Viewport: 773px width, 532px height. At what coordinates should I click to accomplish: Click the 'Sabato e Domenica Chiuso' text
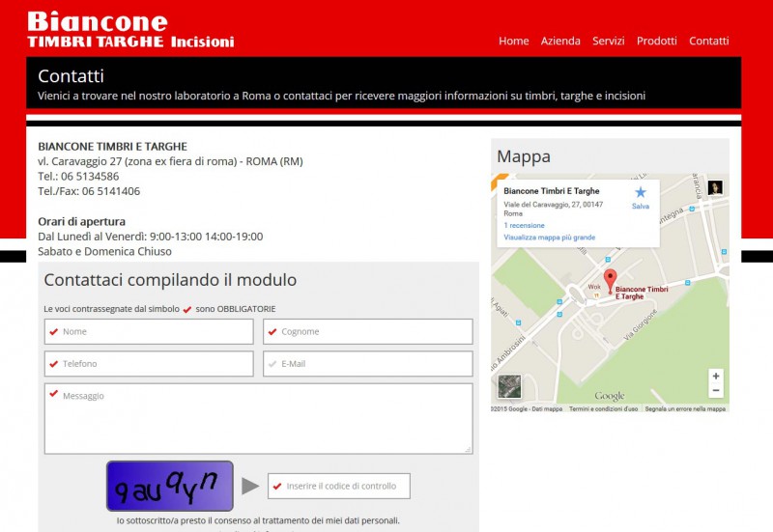tap(104, 252)
